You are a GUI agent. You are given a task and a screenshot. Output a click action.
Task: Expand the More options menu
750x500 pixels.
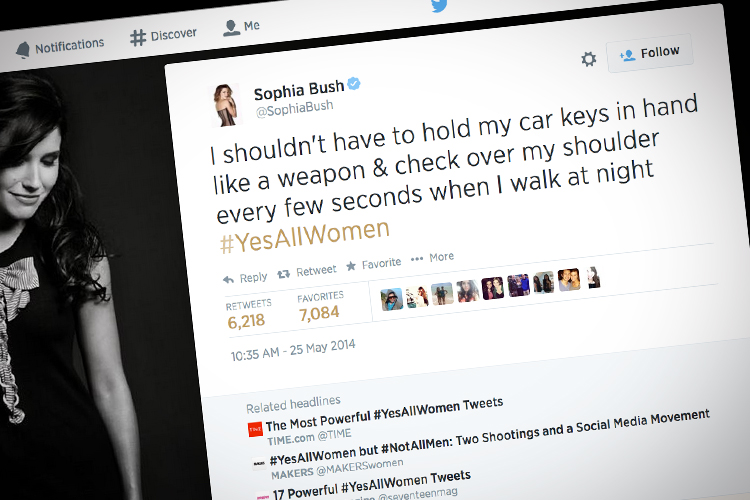coord(432,257)
